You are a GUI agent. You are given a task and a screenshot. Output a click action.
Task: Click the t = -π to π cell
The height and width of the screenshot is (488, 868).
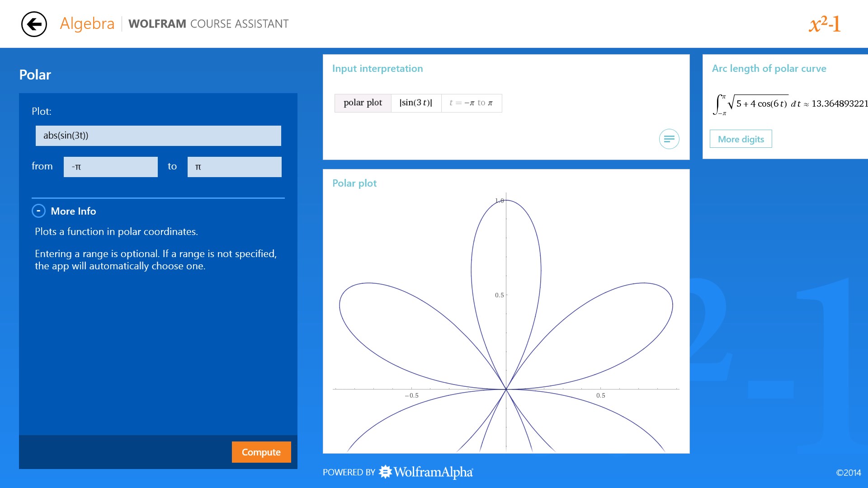point(471,103)
